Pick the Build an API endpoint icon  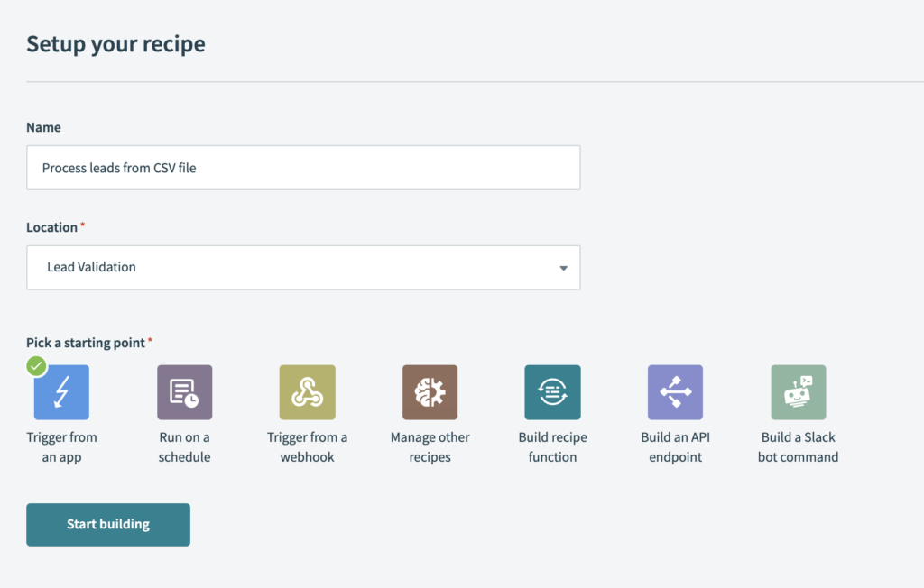[675, 392]
